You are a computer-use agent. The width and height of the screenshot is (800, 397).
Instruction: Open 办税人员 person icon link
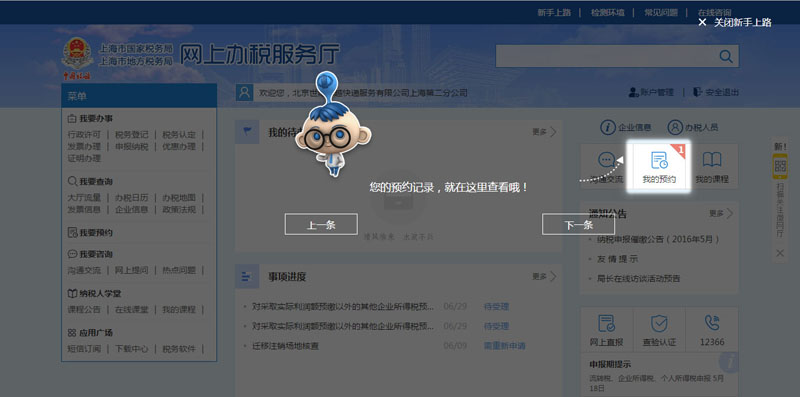tap(692, 128)
